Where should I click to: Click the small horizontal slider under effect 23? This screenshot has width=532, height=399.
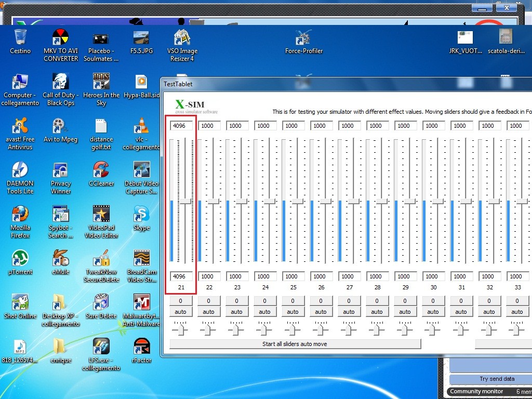tap(236, 329)
